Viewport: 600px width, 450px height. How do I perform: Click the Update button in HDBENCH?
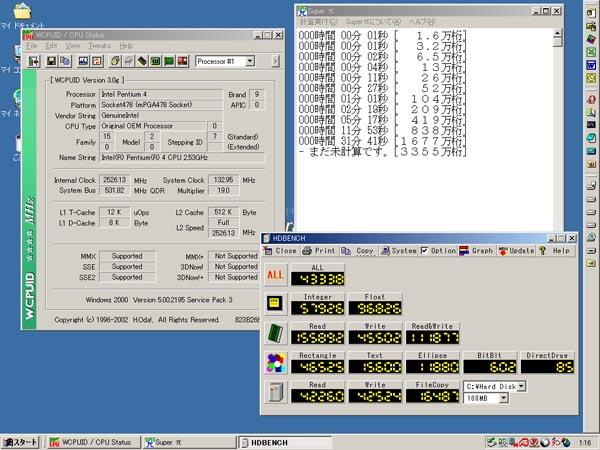(517, 251)
